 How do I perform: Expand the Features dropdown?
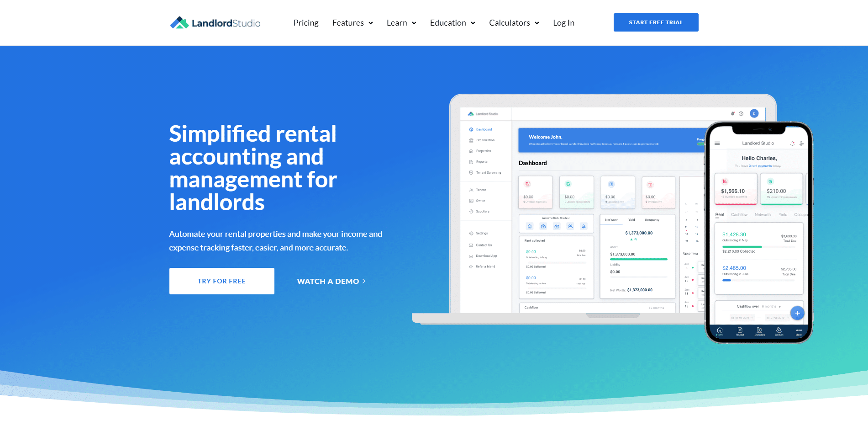click(x=352, y=22)
